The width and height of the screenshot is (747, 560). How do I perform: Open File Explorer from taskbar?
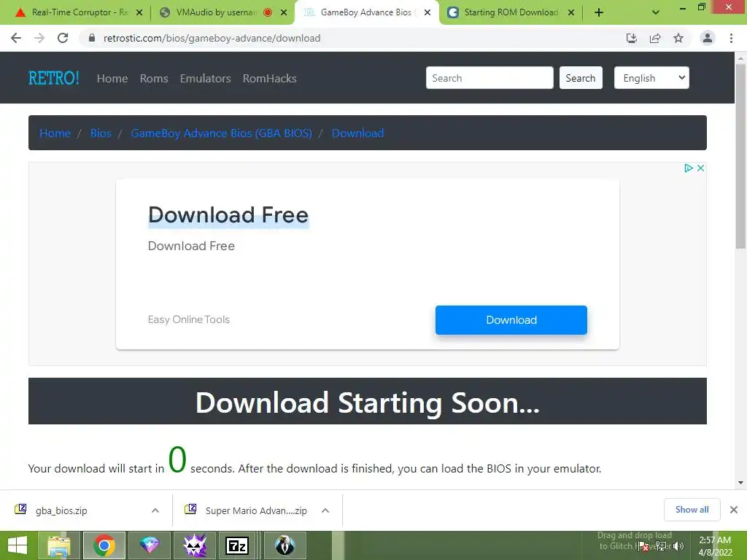pyautogui.click(x=58, y=545)
